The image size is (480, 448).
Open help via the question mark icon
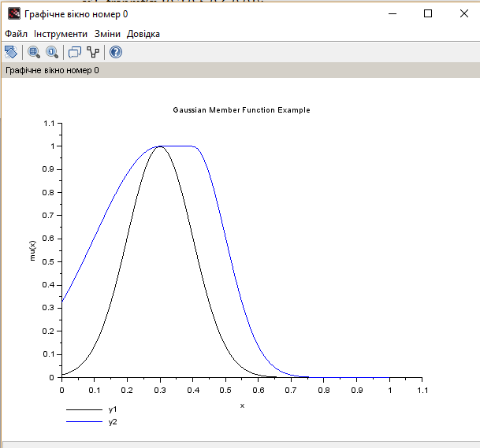[x=116, y=53]
